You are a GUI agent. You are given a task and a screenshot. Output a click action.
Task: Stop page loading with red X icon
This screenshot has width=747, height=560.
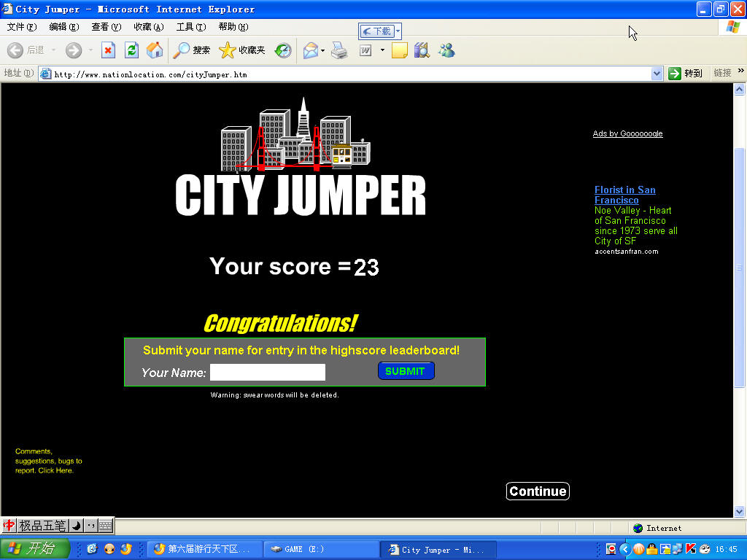(x=108, y=50)
